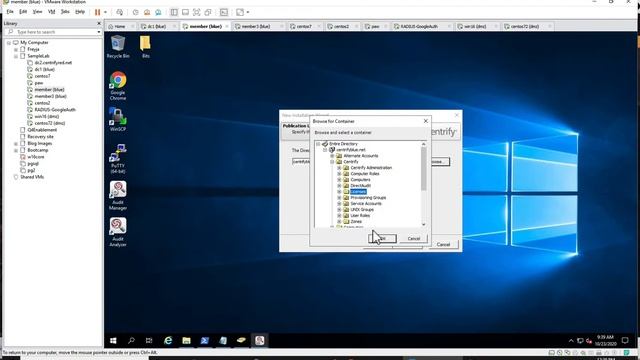The height and width of the screenshot is (360, 640).
Task: Switch to the dc1 (blue) tab
Action: coord(156,26)
